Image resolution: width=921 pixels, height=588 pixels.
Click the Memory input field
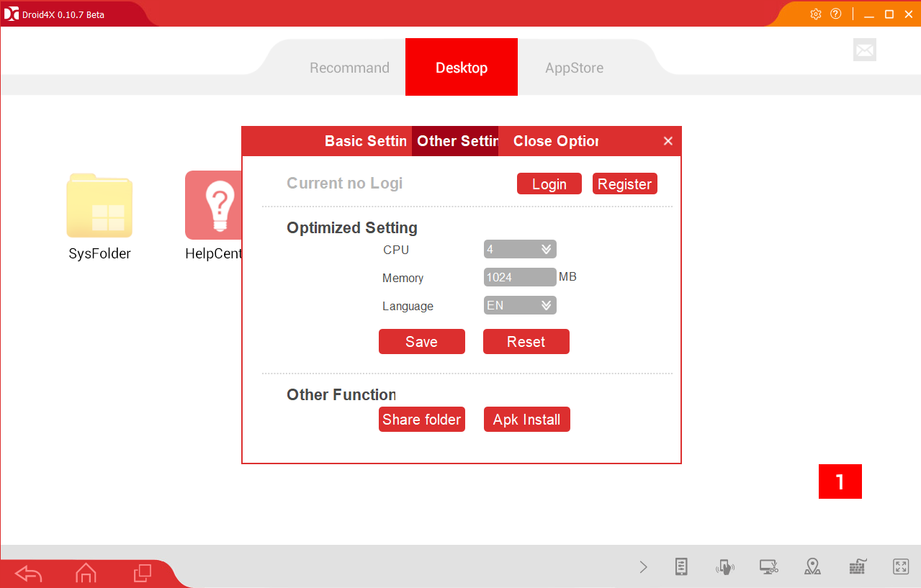[x=520, y=277]
